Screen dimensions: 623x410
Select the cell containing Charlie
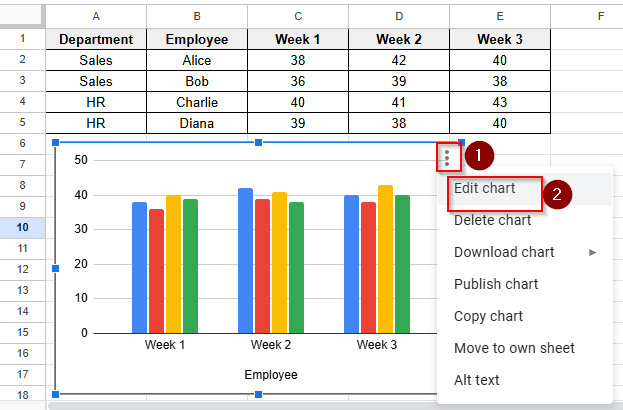[x=197, y=102]
